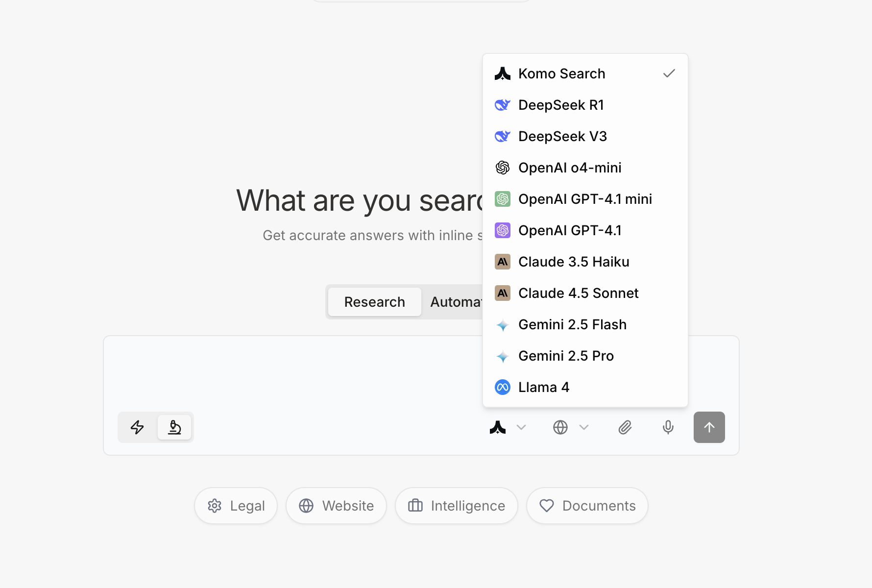Open the Komo model selector dropdown
Screen dimensions: 872x588
(508, 427)
